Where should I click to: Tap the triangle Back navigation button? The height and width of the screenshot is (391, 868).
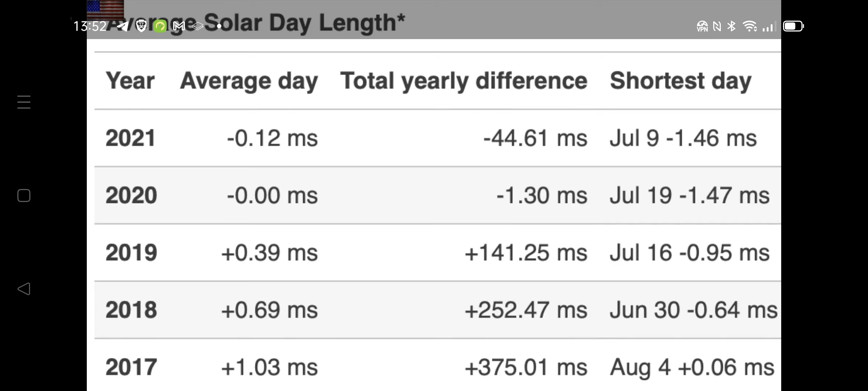[24, 289]
